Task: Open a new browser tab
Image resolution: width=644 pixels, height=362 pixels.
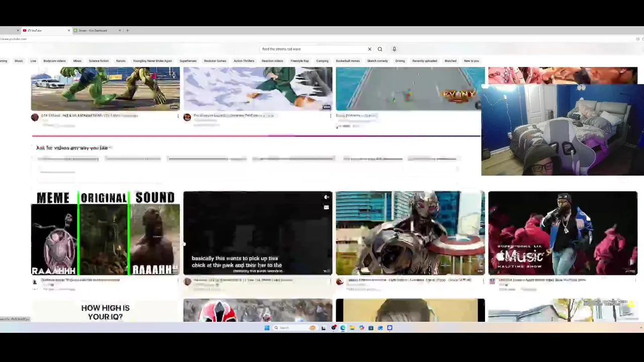Action: coord(127,31)
